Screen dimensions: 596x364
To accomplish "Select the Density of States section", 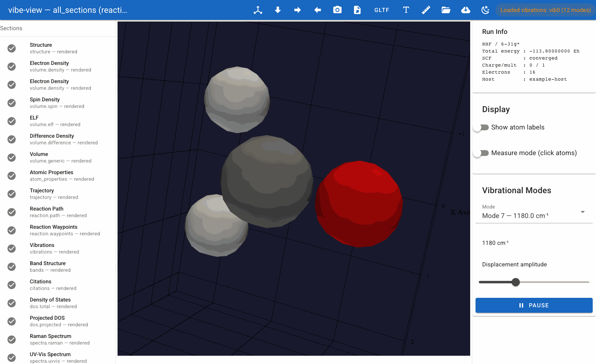I will coord(58,303).
